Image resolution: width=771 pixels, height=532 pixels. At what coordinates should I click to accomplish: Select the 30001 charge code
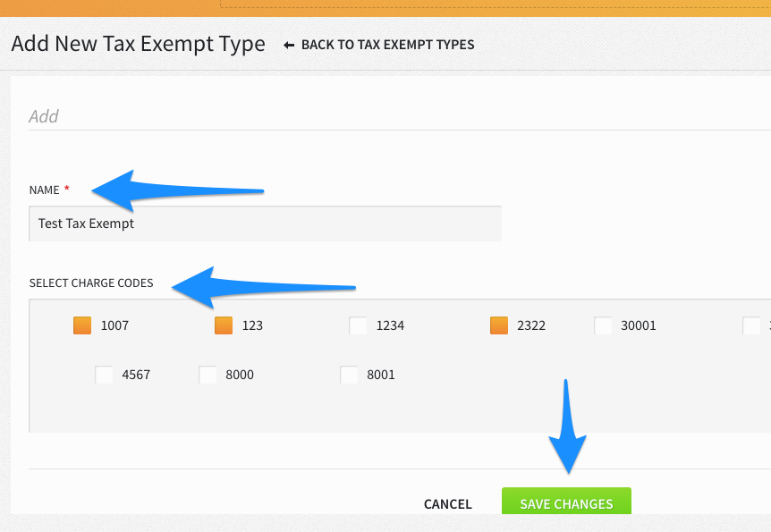[x=603, y=325]
